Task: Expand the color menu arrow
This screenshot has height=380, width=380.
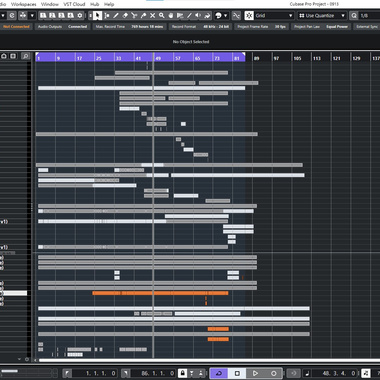Action: tap(226, 15)
